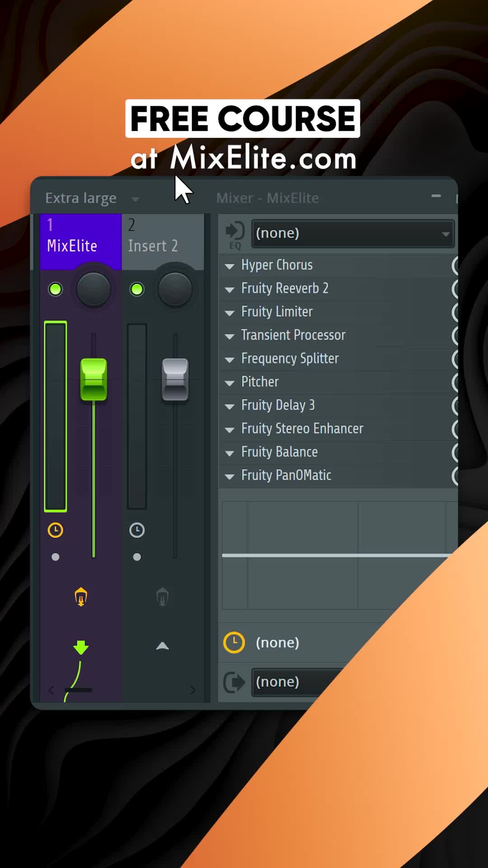The height and width of the screenshot is (868, 488).
Task: Open the Hyper Chorus slot menu arrow
Action: [x=230, y=266]
